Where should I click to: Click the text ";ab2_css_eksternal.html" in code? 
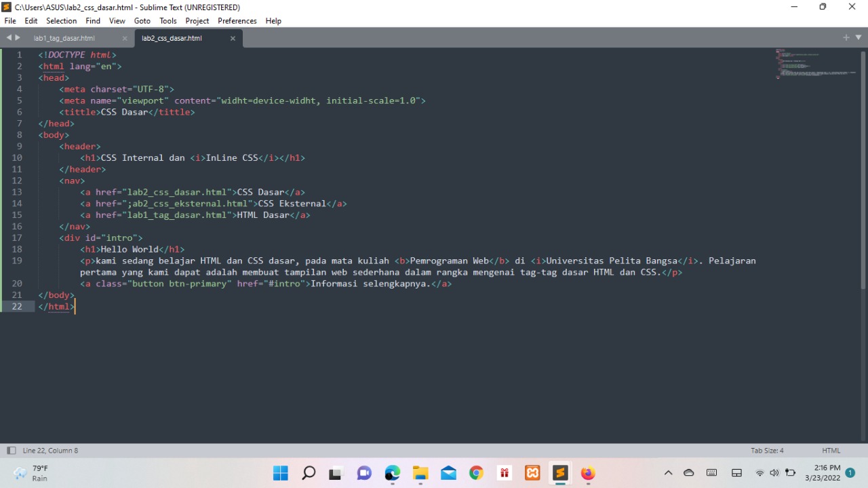pyautogui.click(x=186, y=204)
